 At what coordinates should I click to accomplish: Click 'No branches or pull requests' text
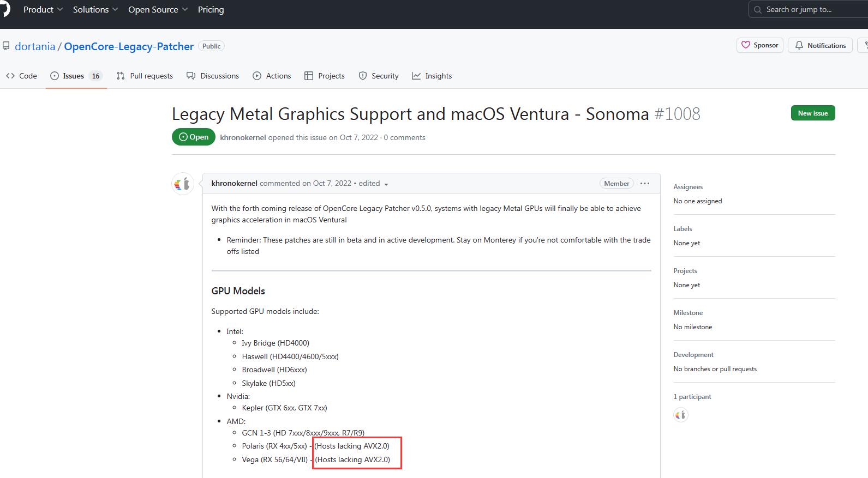715,369
